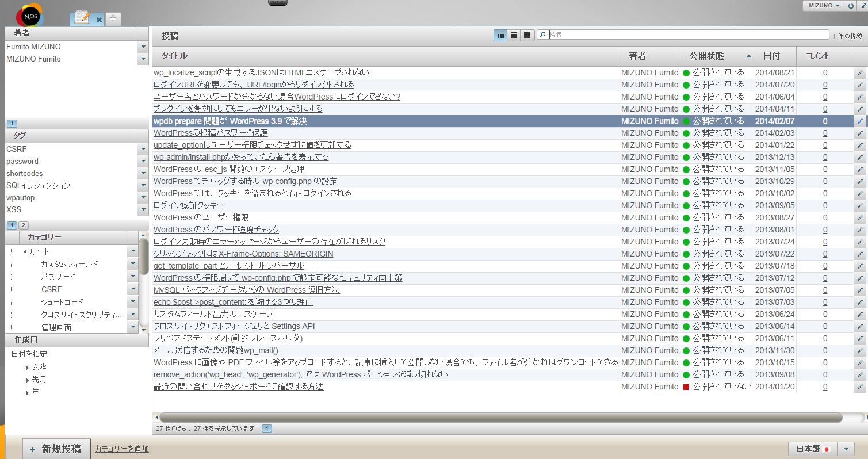Click edit pencil for get_template_part post
Image resolution: width=868 pixels, height=459 pixels.
[x=860, y=266]
